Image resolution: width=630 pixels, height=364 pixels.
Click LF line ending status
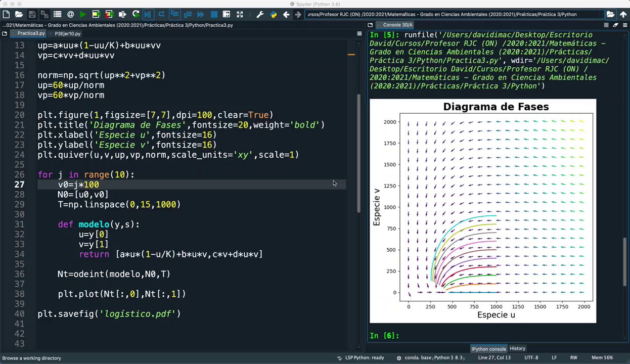pos(554,358)
